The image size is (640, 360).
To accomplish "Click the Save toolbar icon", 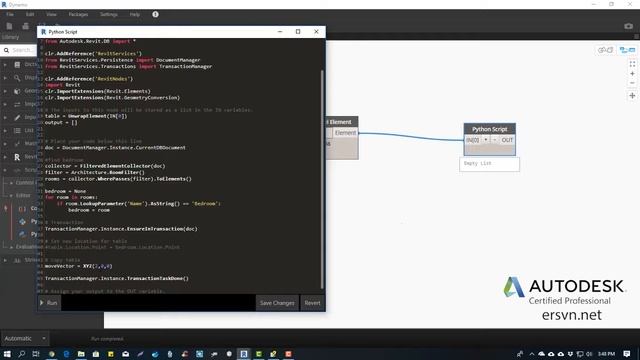I will (x=25, y=26).
